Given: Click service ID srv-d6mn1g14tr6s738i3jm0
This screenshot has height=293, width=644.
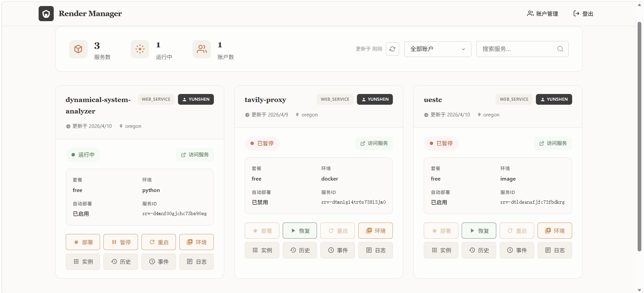Looking at the screenshot, I should click(354, 202).
